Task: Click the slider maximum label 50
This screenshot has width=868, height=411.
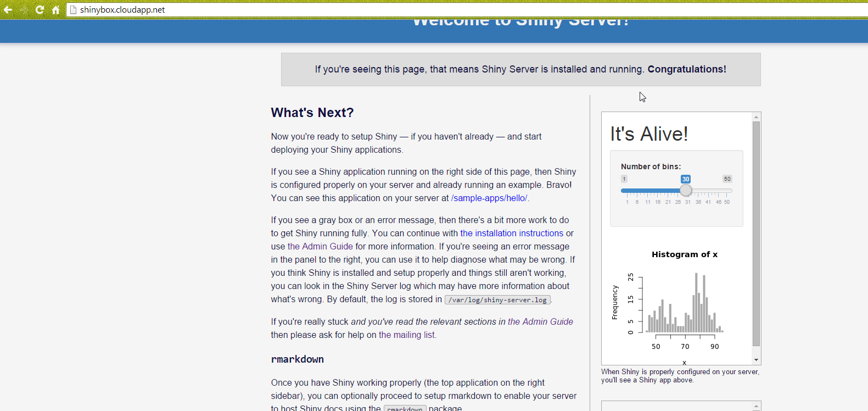Action: (727, 179)
